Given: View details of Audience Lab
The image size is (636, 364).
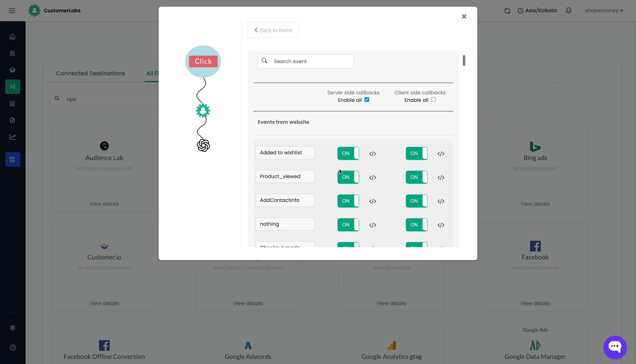Looking at the screenshot, I should click(104, 204).
